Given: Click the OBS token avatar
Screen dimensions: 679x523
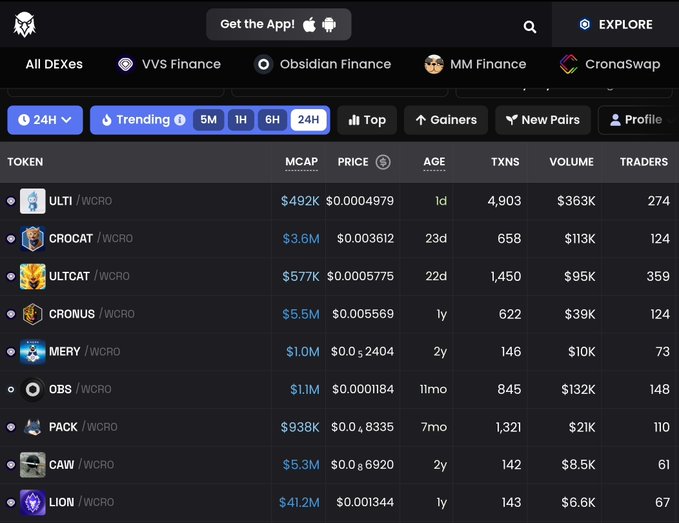Looking at the screenshot, I should coord(32,389).
